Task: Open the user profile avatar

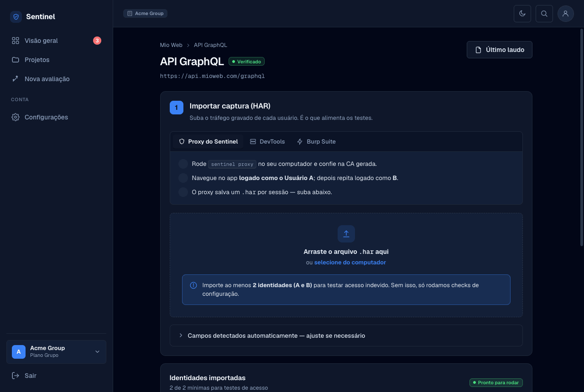Action: point(566,14)
